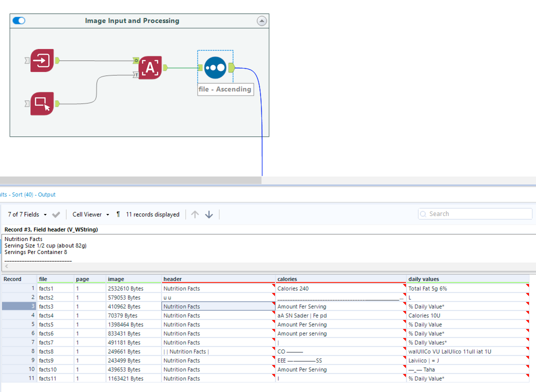Click the 'daily values' column header

pos(424,279)
